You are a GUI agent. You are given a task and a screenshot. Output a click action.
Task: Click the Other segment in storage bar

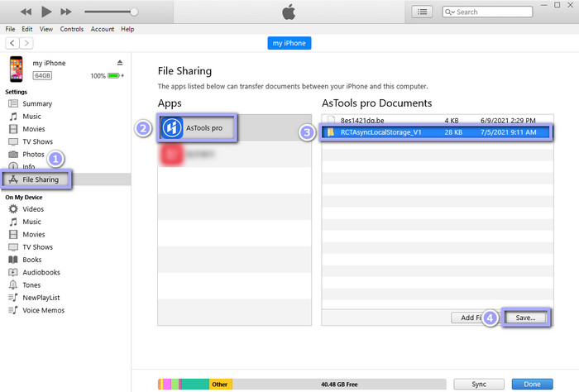pos(221,385)
